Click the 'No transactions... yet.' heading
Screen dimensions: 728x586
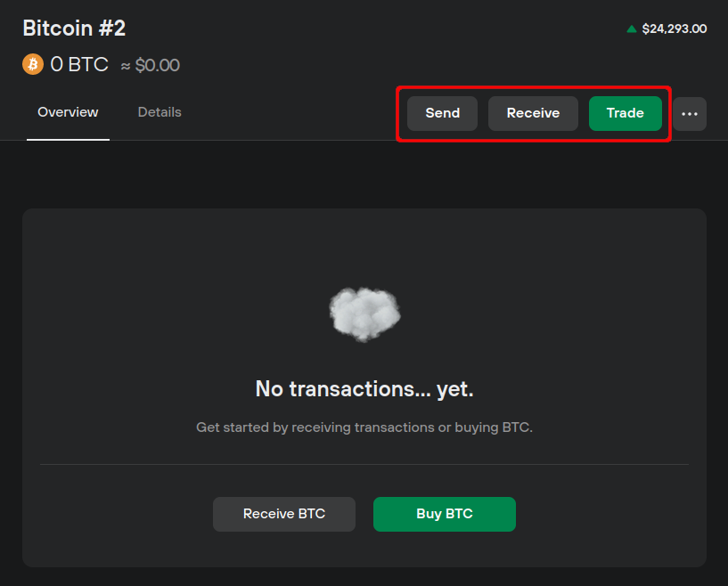click(x=364, y=389)
